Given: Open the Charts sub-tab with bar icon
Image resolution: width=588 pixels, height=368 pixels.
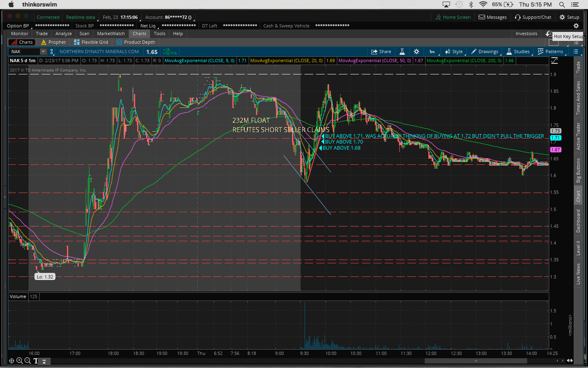Looking at the screenshot, I should [22, 42].
